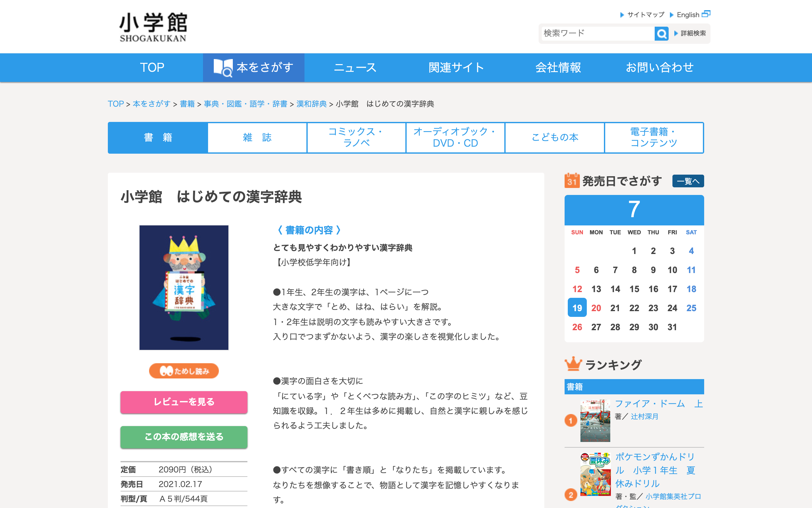Image resolution: width=812 pixels, height=508 pixels.
Task: Click release date 2021.02.17
Action: 180,484
